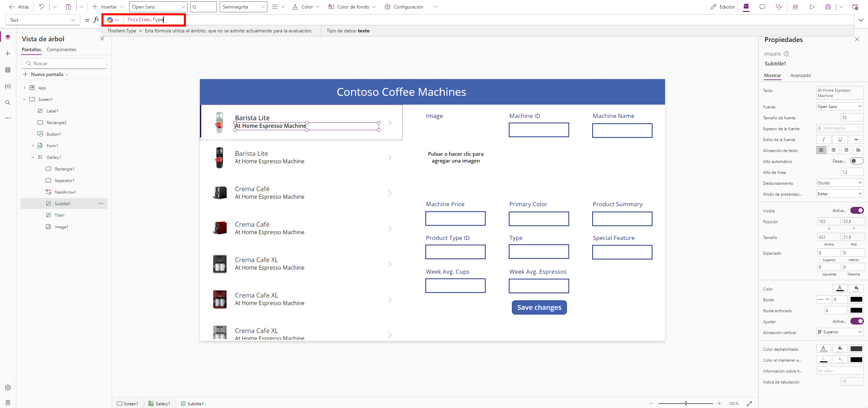The width and height of the screenshot is (868, 408).
Task: Click the zoom slider at the bottom
Action: [685, 404]
